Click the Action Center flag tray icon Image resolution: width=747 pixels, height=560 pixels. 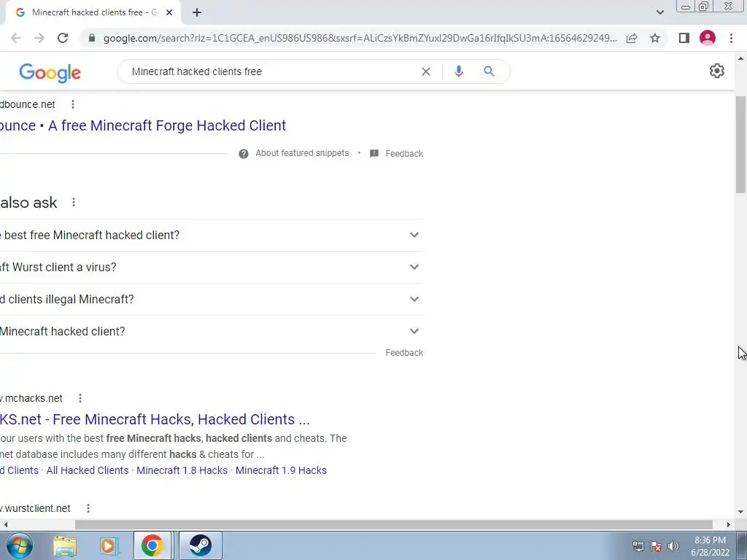(x=656, y=546)
